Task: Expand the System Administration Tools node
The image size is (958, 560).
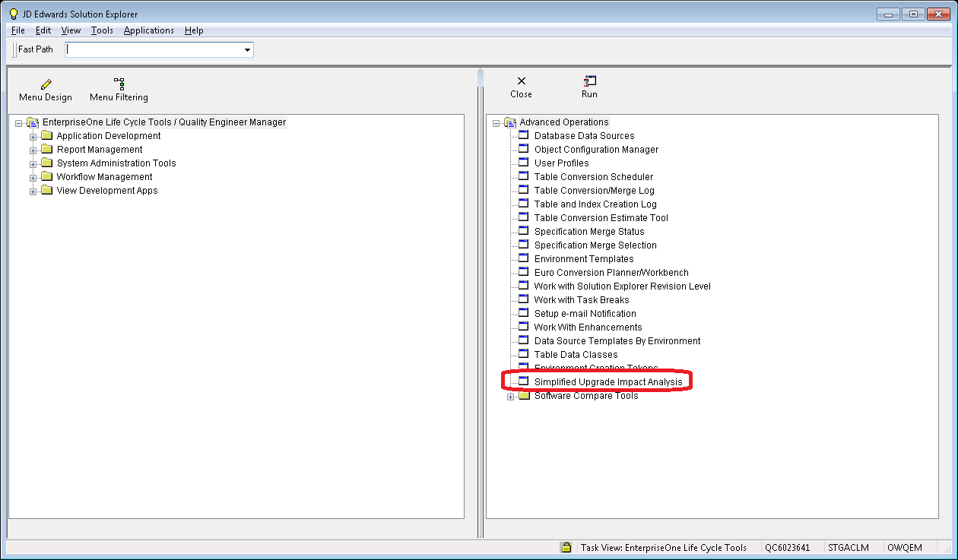Action: [x=33, y=164]
